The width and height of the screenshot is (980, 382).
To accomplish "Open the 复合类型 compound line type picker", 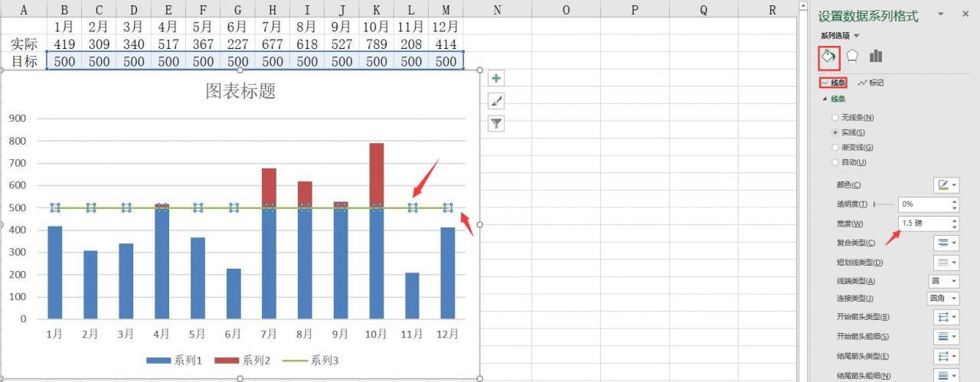I will pyautogui.click(x=946, y=243).
